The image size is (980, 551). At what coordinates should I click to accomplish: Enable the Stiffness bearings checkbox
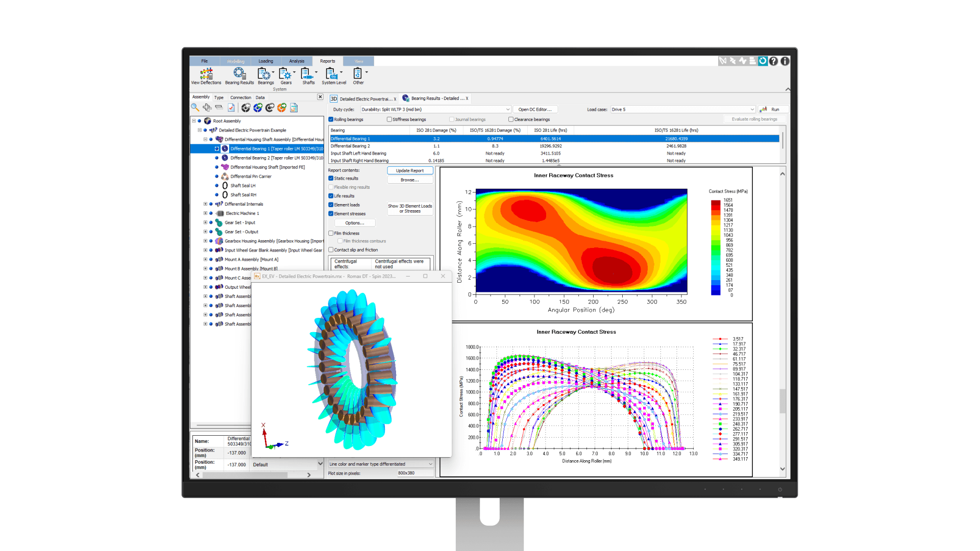tap(389, 119)
